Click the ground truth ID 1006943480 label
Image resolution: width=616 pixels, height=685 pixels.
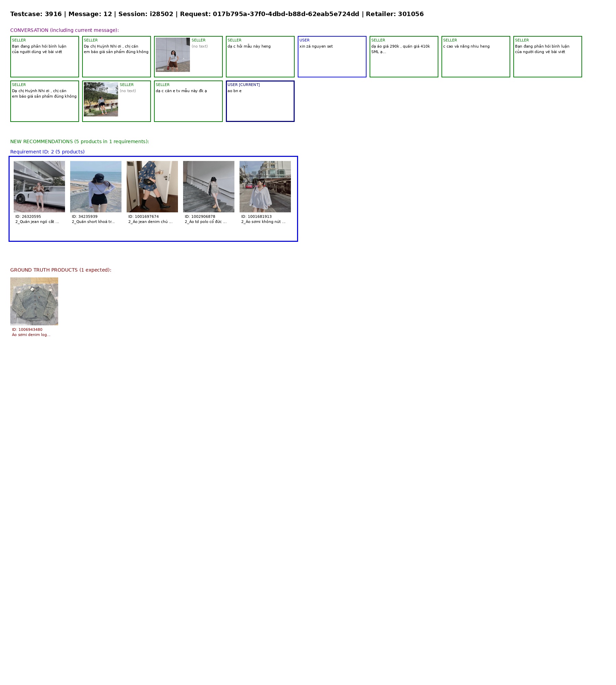[x=27, y=329]
